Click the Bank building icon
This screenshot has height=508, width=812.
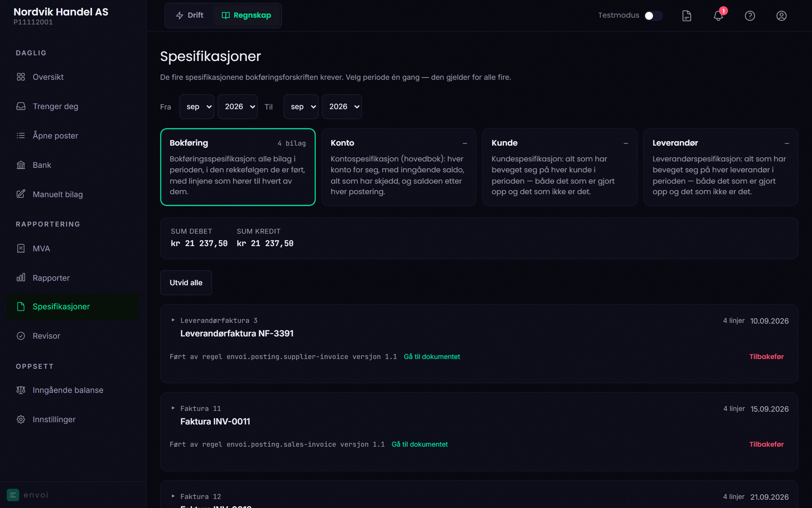pyautogui.click(x=21, y=165)
